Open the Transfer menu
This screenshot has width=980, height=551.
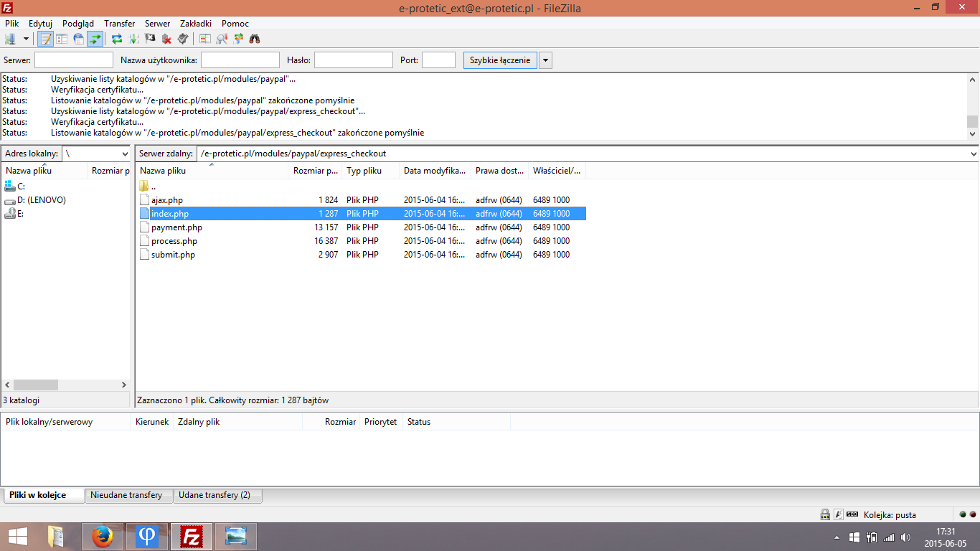(119, 24)
